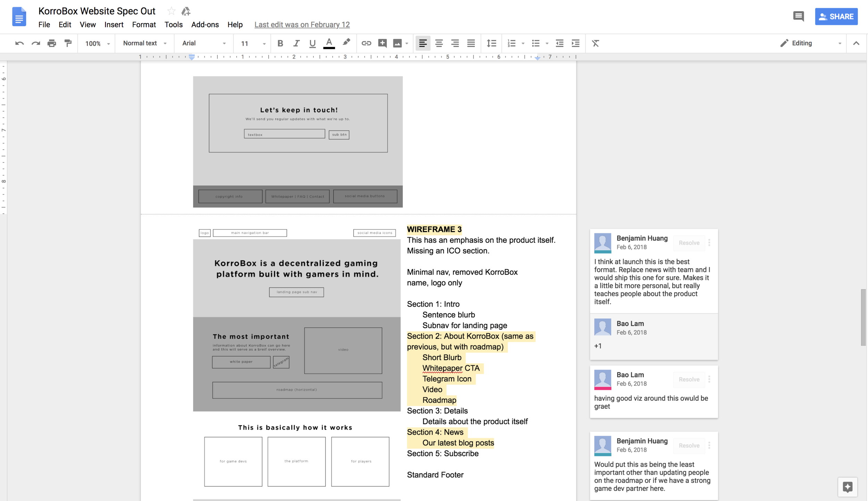
Task: Star the document
Action: [171, 11]
